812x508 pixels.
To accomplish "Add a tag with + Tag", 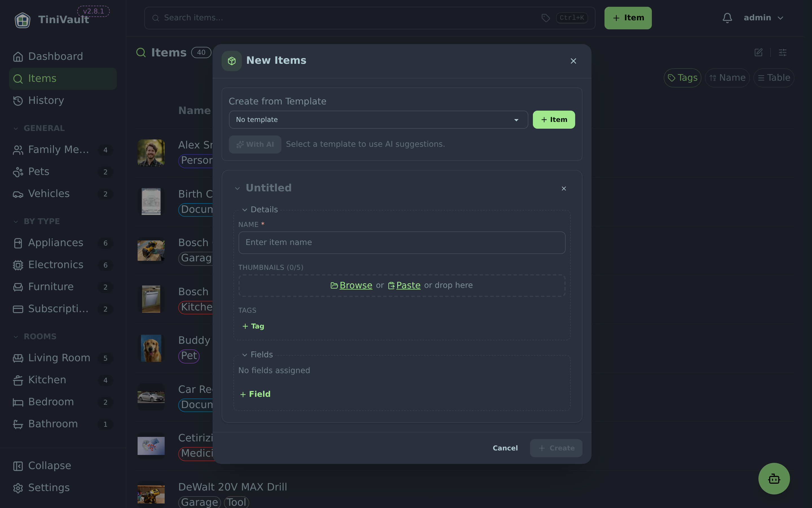I will click(253, 326).
